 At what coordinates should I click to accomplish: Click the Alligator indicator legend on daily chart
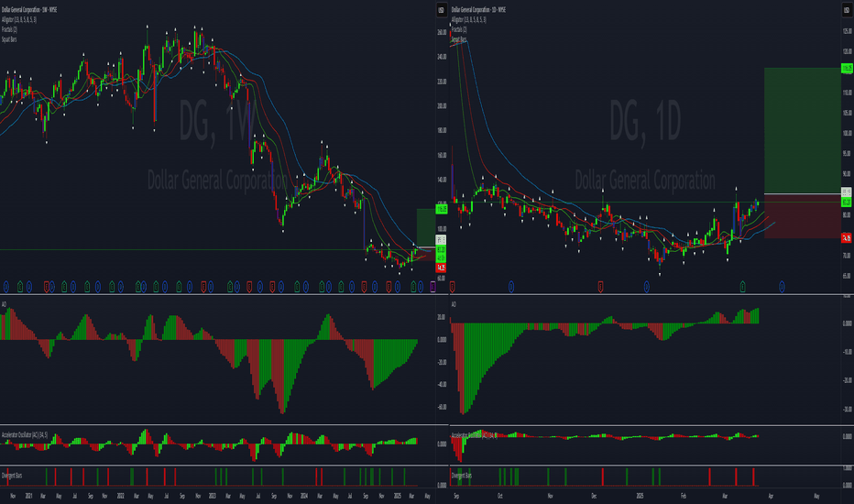(469, 19)
